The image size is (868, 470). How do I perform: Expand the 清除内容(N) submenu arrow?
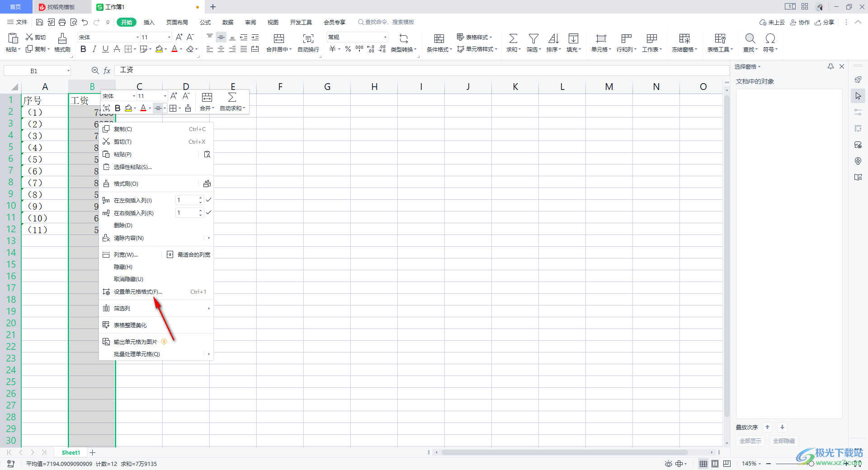[x=209, y=238]
